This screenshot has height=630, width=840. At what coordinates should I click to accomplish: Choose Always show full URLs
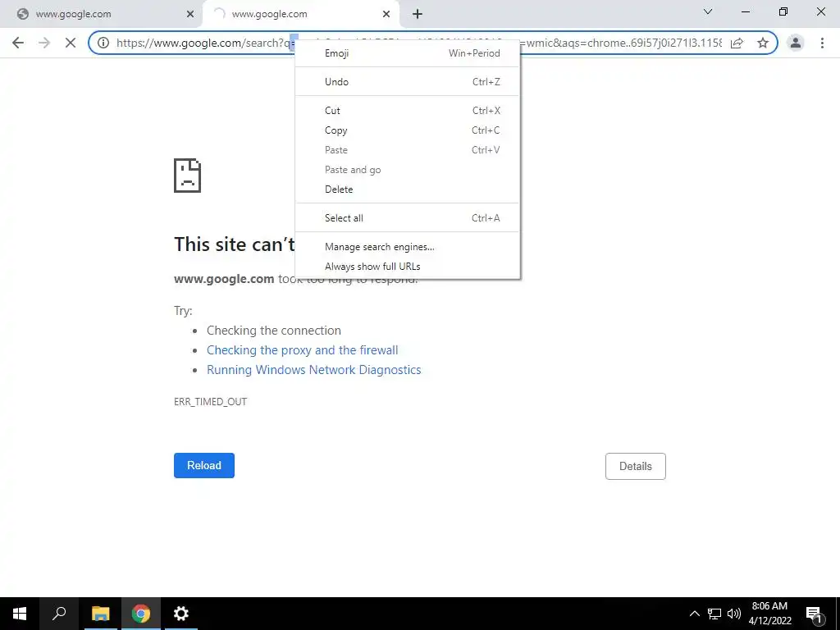[x=408, y=267]
